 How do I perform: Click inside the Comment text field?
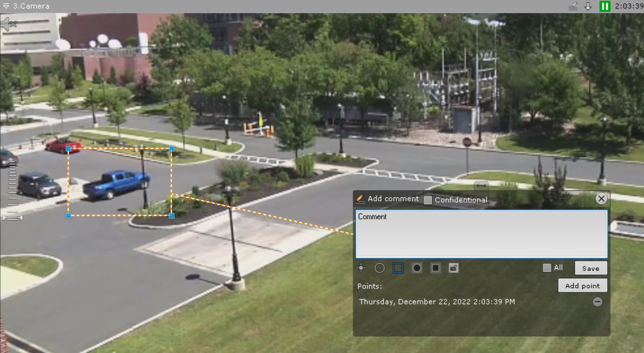481,234
